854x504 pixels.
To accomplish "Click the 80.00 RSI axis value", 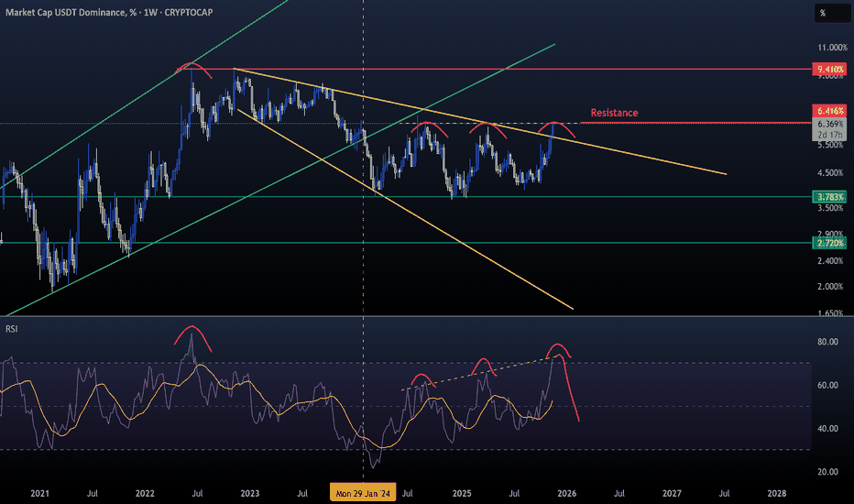I will point(827,342).
